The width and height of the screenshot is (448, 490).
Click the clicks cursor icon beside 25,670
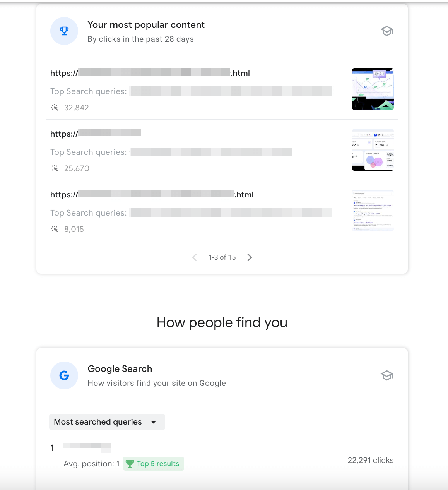tap(55, 168)
